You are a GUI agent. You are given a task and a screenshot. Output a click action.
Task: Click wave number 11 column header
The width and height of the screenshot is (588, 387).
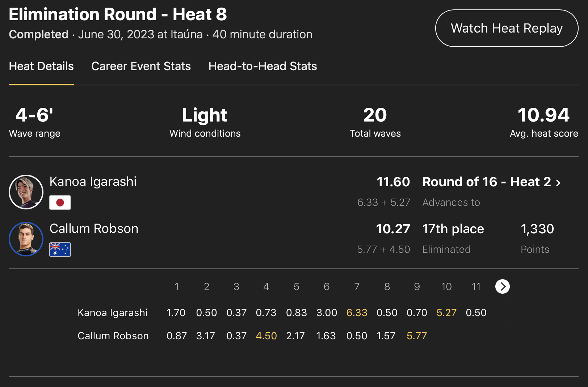[x=476, y=286]
